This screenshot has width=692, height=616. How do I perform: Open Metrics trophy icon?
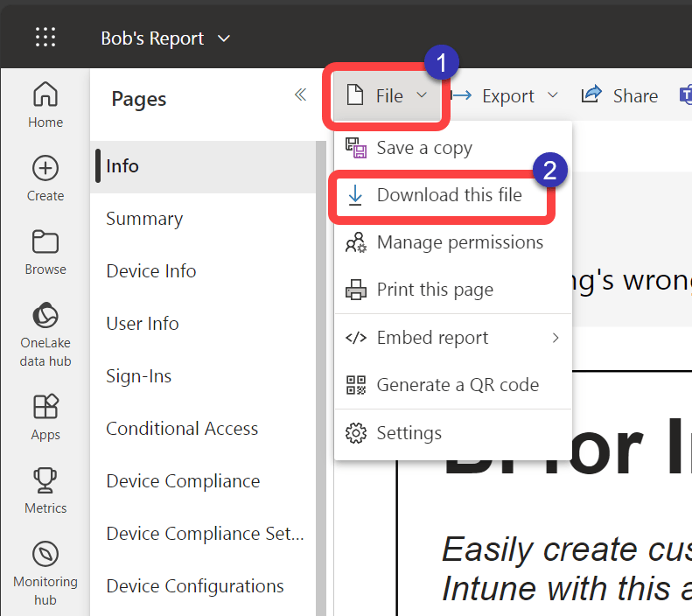45,480
